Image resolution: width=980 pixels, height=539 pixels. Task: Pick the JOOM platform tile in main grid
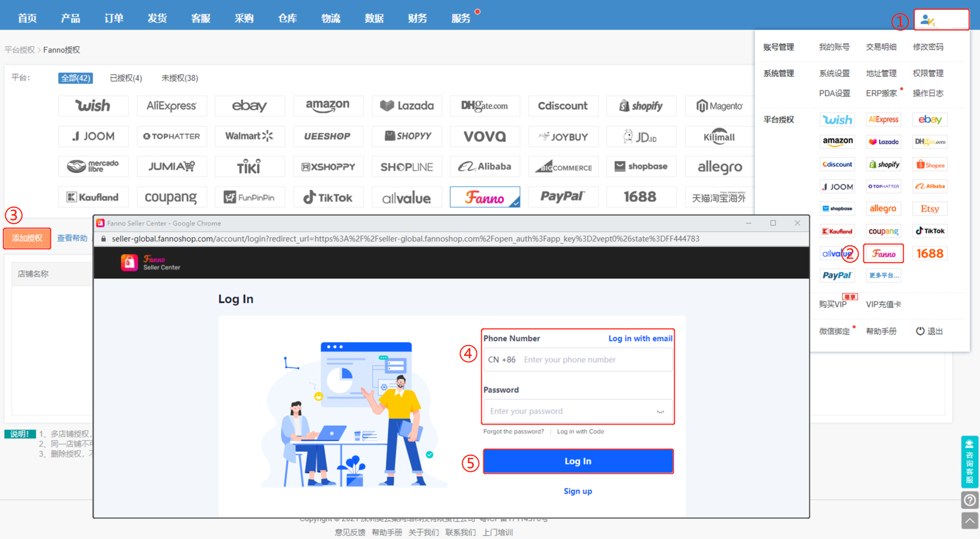point(93,137)
